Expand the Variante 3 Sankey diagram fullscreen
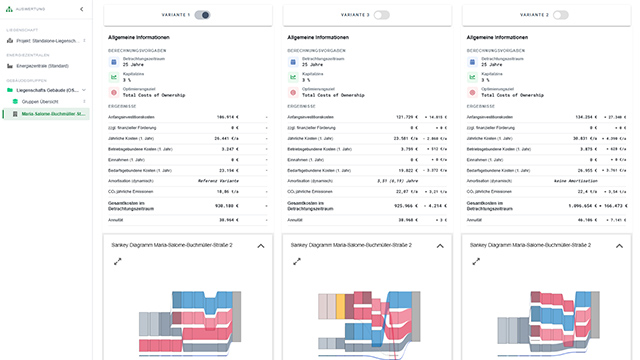The width and height of the screenshot is (640, 360). point(297,262)
